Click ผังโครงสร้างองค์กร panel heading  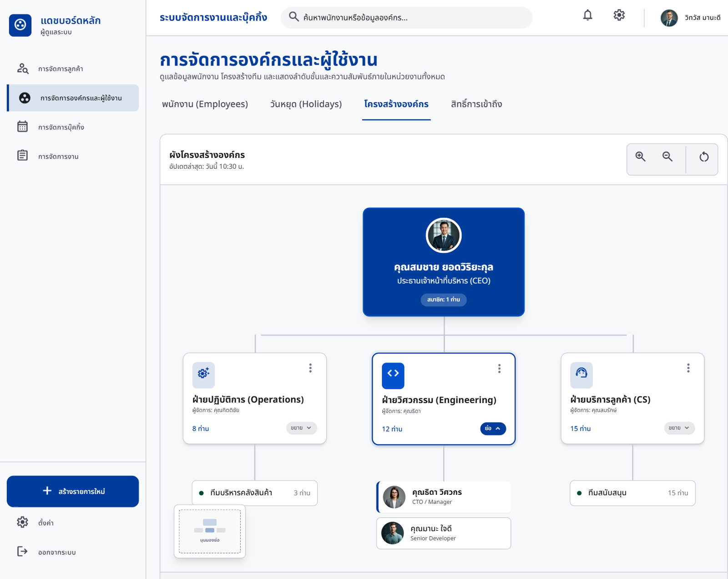pyautogui.click(x=207, y=155)
